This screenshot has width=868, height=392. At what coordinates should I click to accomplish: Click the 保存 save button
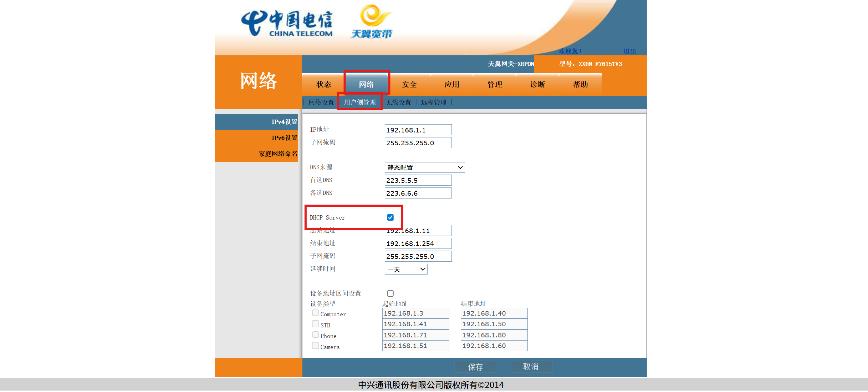(x=475, y=367)
